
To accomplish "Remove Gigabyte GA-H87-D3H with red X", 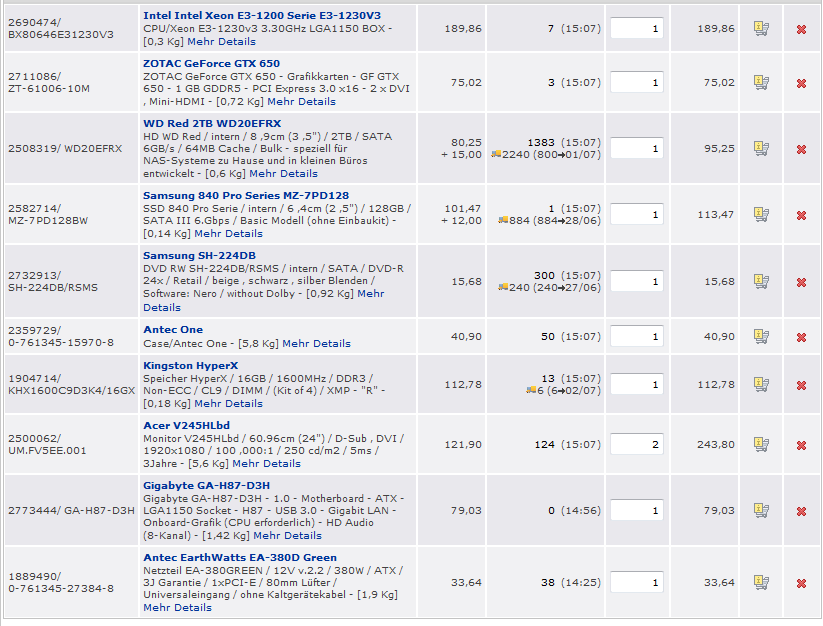I will click(801, 512).
